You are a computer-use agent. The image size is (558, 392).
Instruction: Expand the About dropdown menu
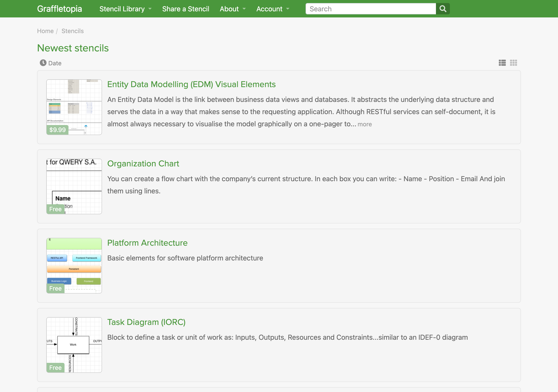click(x=233, y=9)
